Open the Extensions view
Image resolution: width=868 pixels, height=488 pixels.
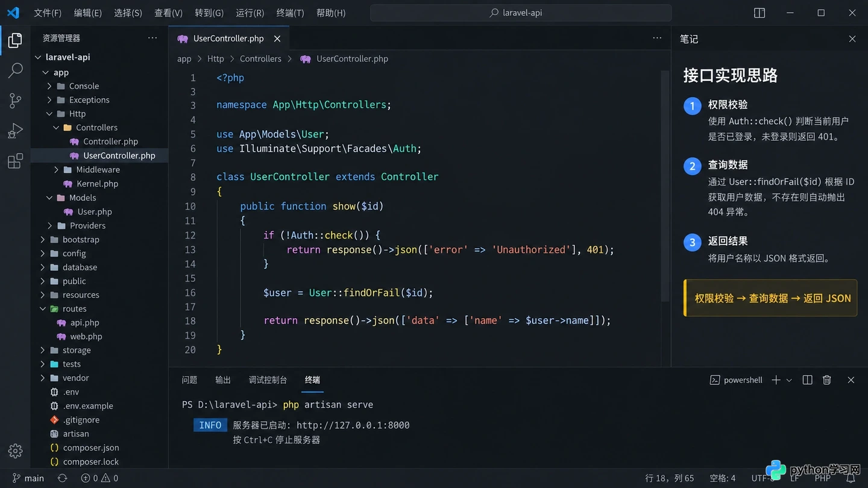[15, 161]
